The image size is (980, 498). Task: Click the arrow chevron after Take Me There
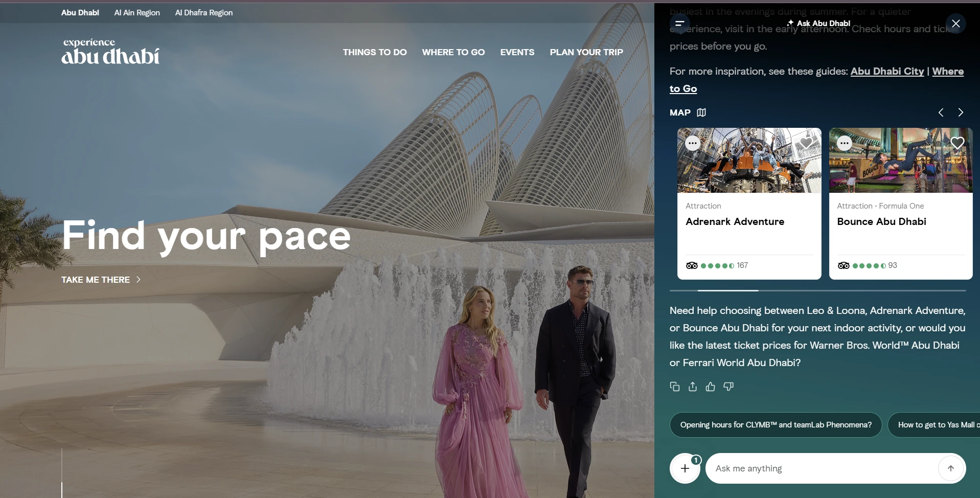point(138,280)
